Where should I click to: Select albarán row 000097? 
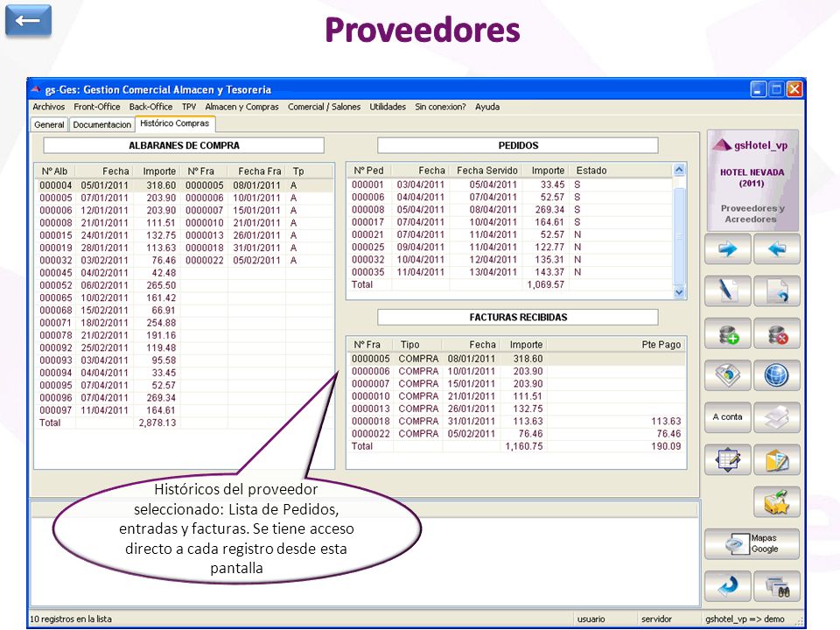click(184, 410)
